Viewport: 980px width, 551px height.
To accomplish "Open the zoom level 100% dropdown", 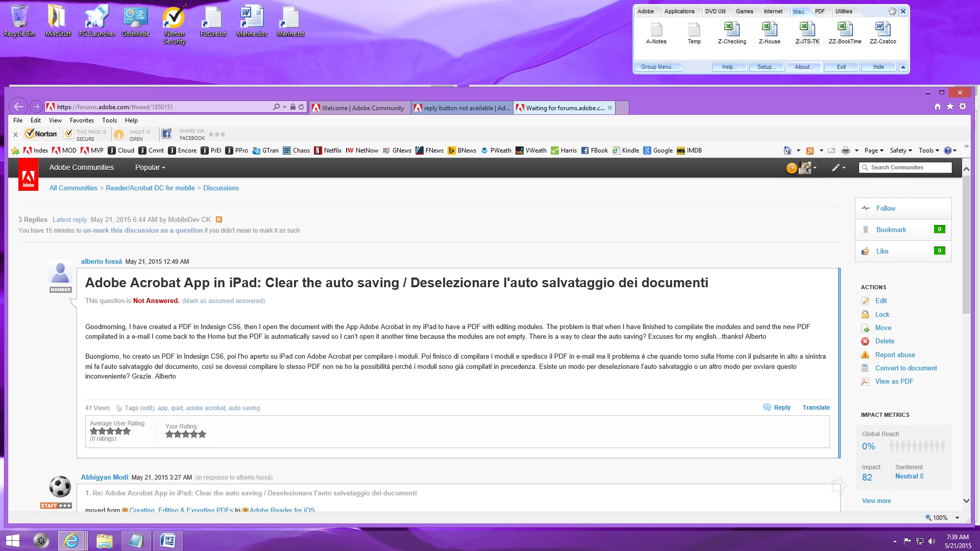I will tap(957, 517).
